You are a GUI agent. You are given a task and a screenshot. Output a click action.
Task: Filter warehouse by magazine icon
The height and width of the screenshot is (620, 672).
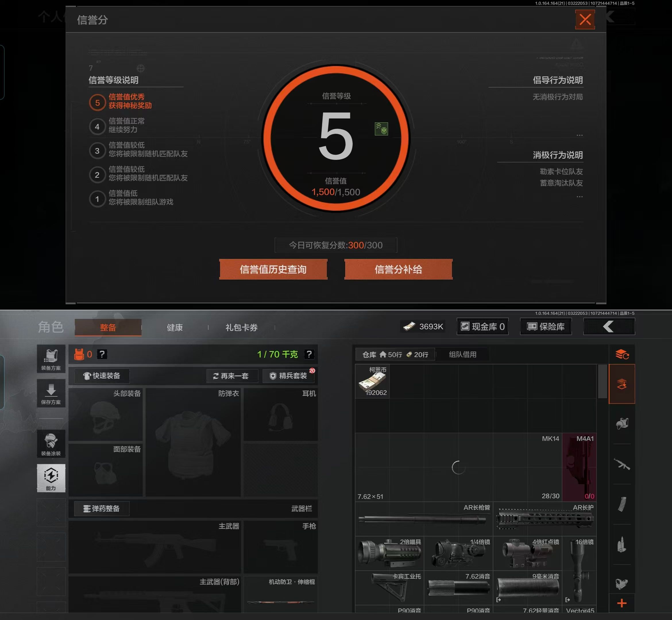click(x=622, y=504)
